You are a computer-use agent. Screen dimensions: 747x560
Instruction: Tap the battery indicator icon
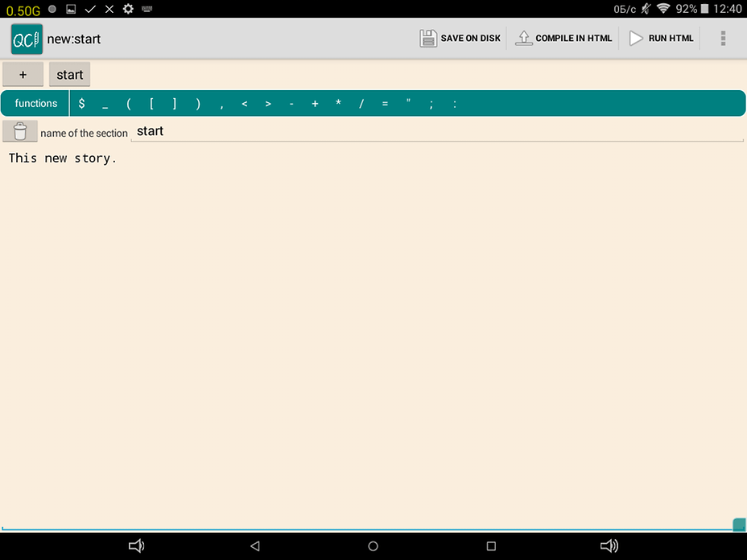coord(704,9)
